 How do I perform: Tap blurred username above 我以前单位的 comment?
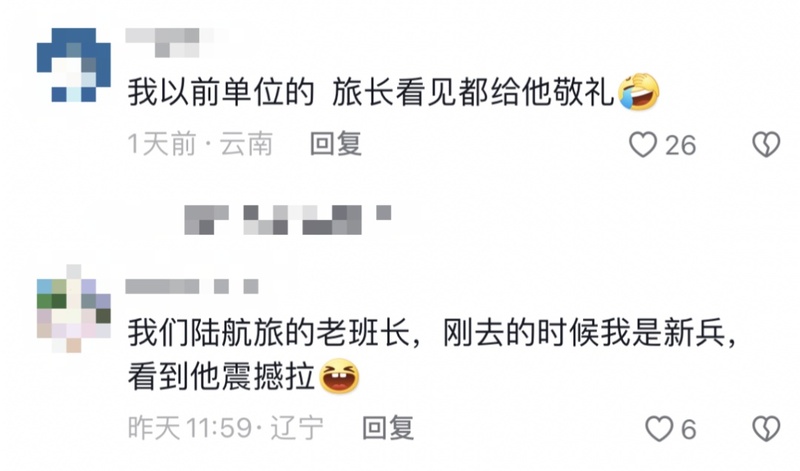pos(170,42)
